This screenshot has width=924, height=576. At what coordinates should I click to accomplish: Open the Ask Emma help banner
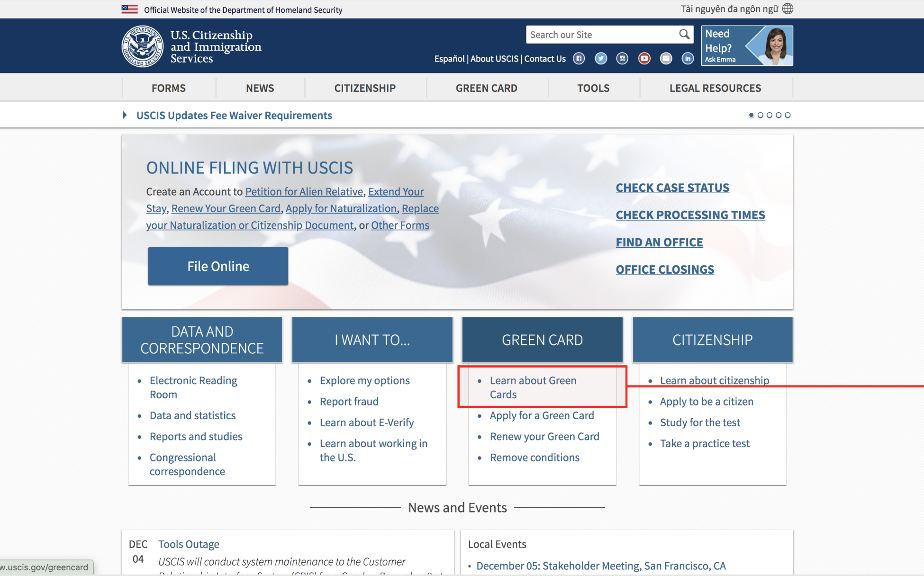(747, 46)
